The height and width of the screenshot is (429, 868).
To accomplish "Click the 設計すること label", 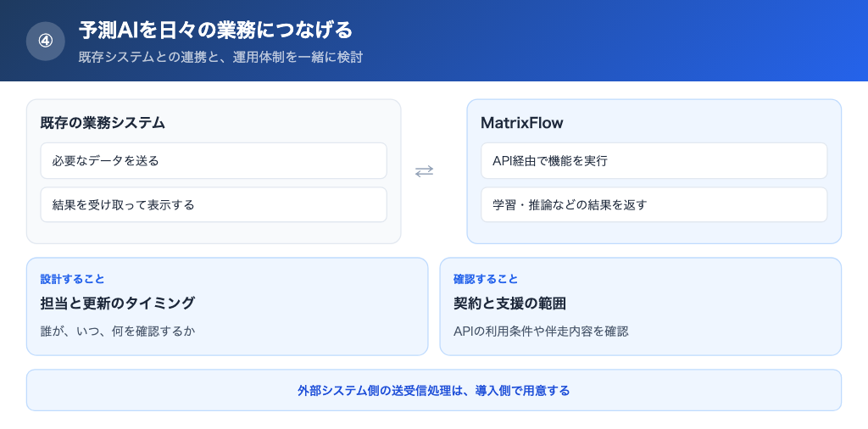I will 73,279.
